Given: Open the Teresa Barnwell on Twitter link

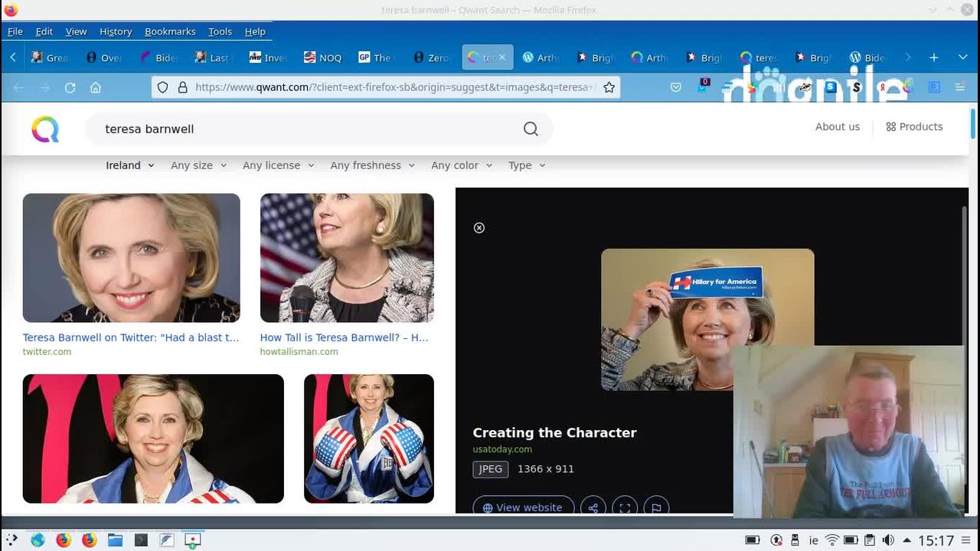Looking at the screenshot, I should (x=131, y=337).
